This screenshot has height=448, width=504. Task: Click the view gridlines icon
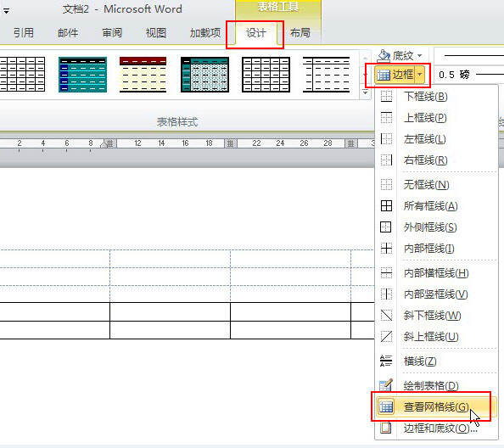[386, 407]
